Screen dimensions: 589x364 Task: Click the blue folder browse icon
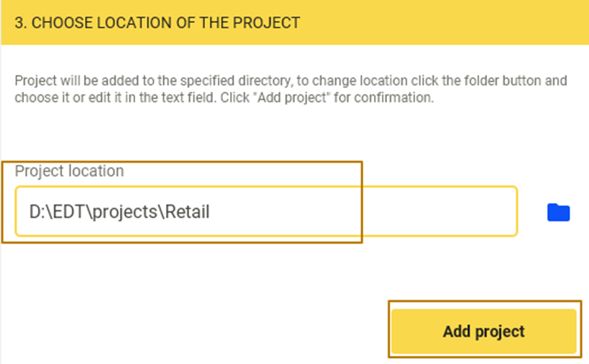click(x=558, y=212)
